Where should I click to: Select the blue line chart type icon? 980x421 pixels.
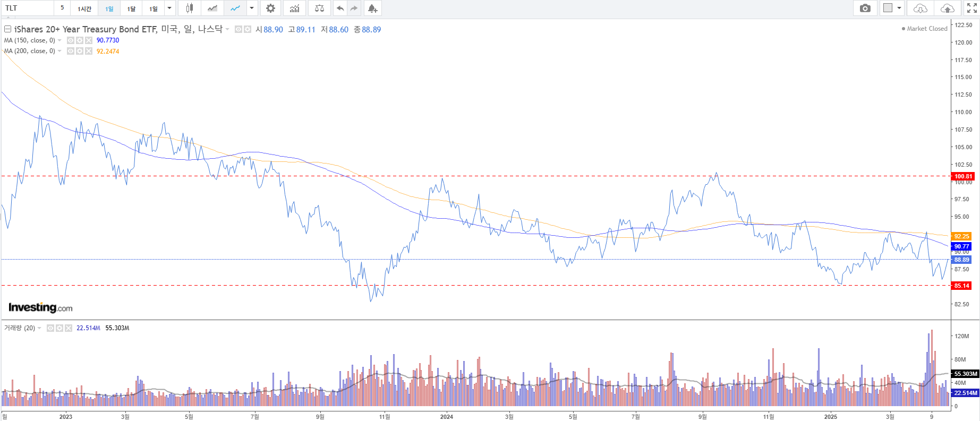(235, 8)
